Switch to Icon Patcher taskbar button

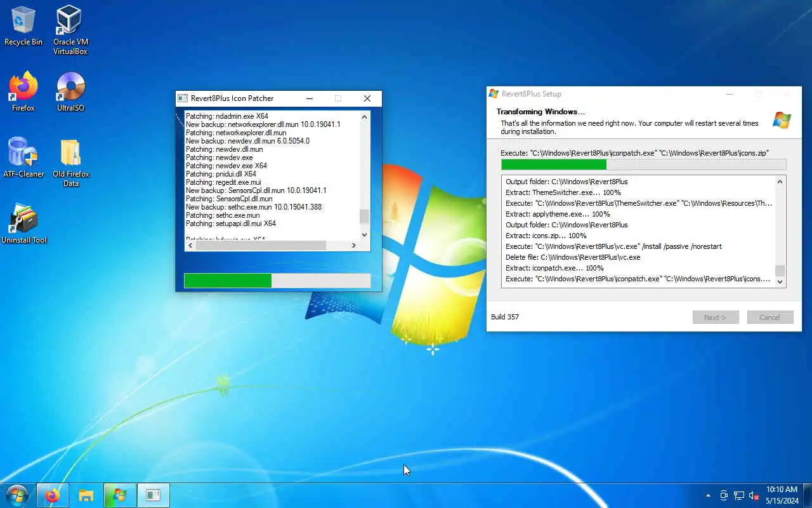coord(153,495)
